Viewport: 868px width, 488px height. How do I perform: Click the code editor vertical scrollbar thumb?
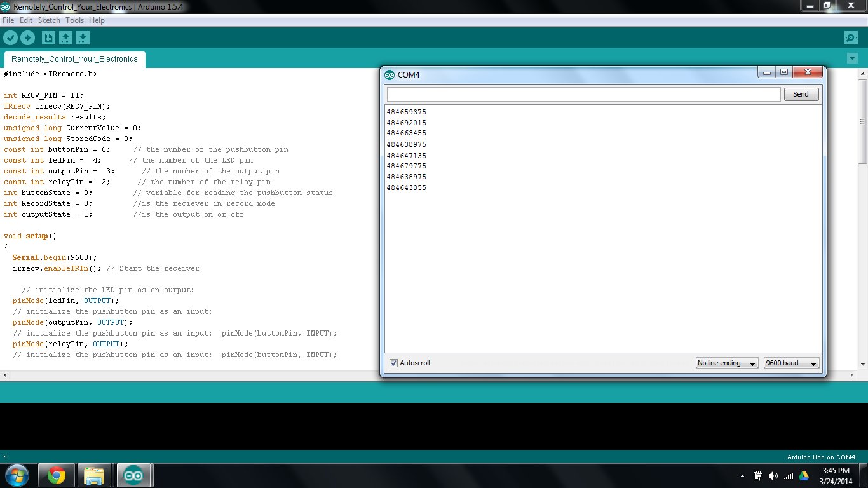coord(862,121)
